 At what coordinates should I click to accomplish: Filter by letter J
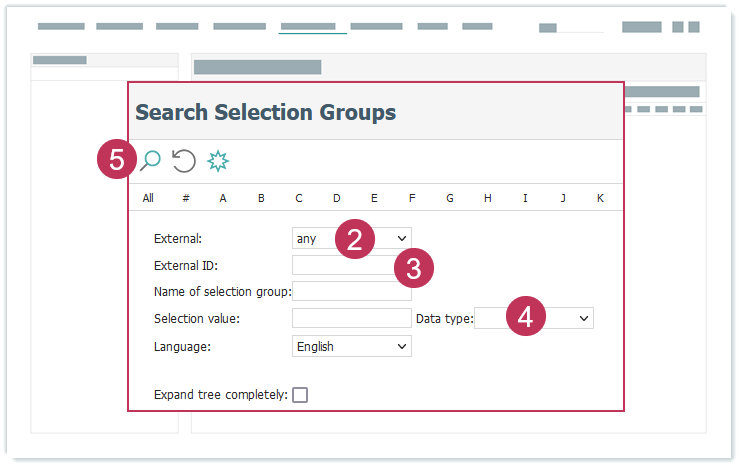(x=563, y=198)
